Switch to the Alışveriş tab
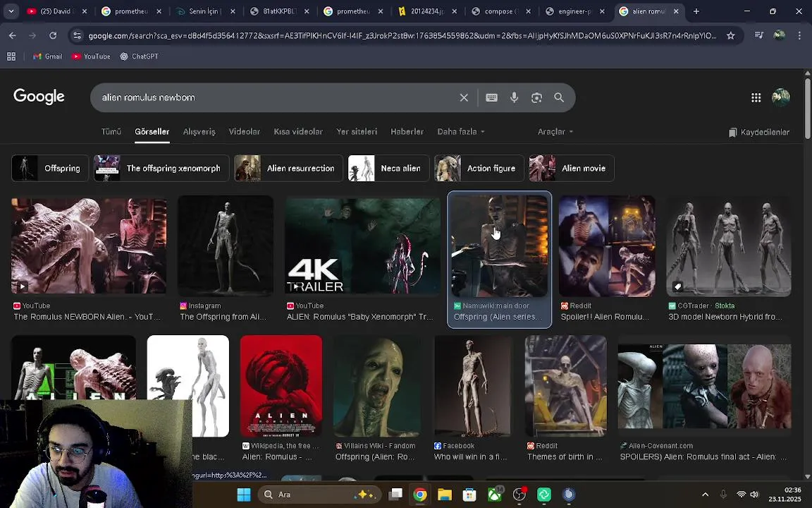Viewport: 812px width, 508px height. pos(199,132)
